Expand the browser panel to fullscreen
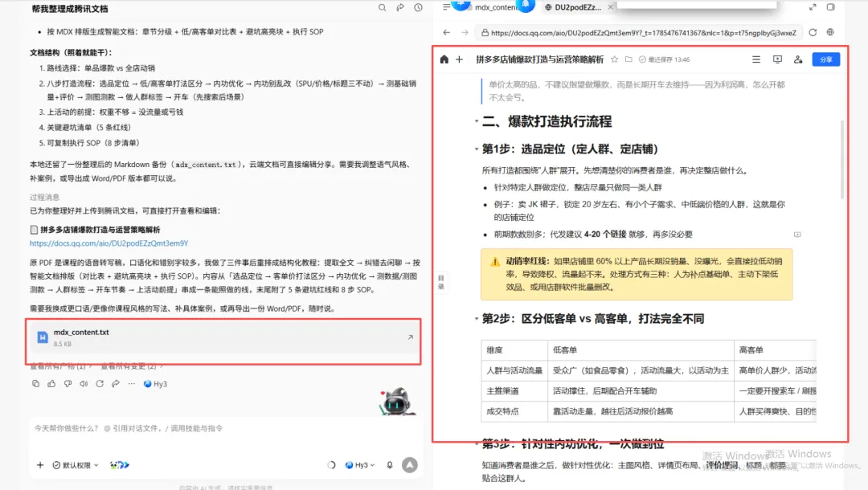868x490 pixels. pos(813,7)
